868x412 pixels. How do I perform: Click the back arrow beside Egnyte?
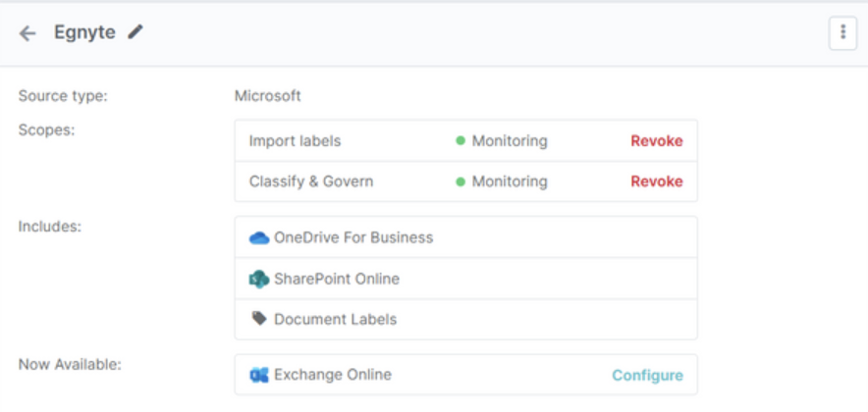pyautogui.click(x=27, y=33)
